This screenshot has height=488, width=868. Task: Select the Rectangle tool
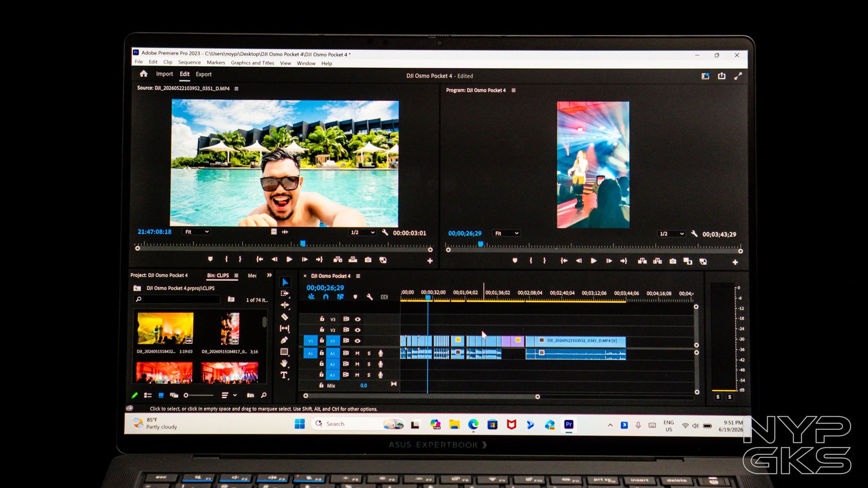pos(285,352)
